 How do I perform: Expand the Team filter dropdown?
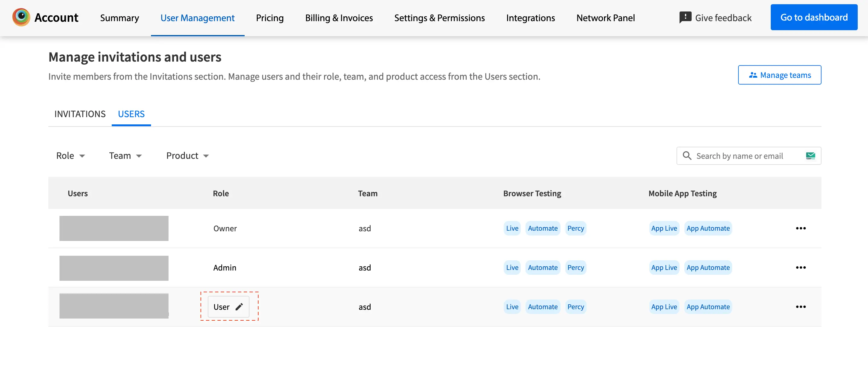point(125,156)
